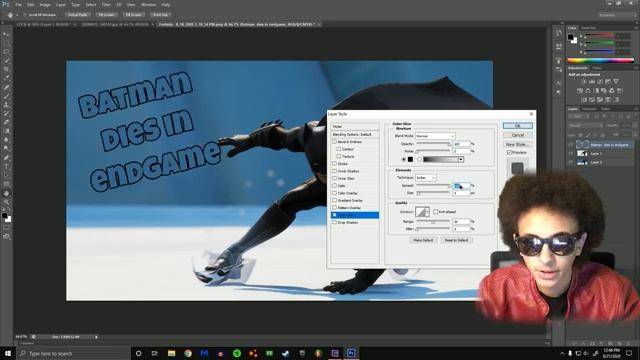The width and height of the screenshot is (640, 360).
Task: Select the Zoom tool
Action: 6,202
